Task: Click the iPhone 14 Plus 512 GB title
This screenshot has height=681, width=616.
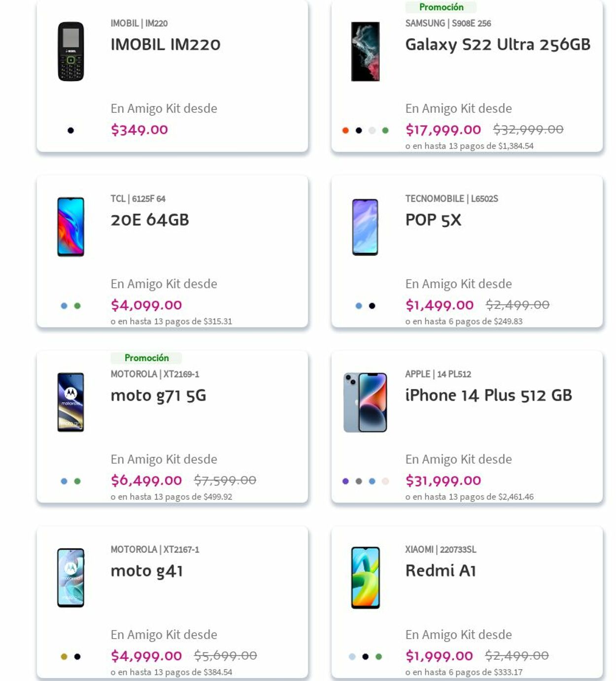Action: [x=488, y=396]
